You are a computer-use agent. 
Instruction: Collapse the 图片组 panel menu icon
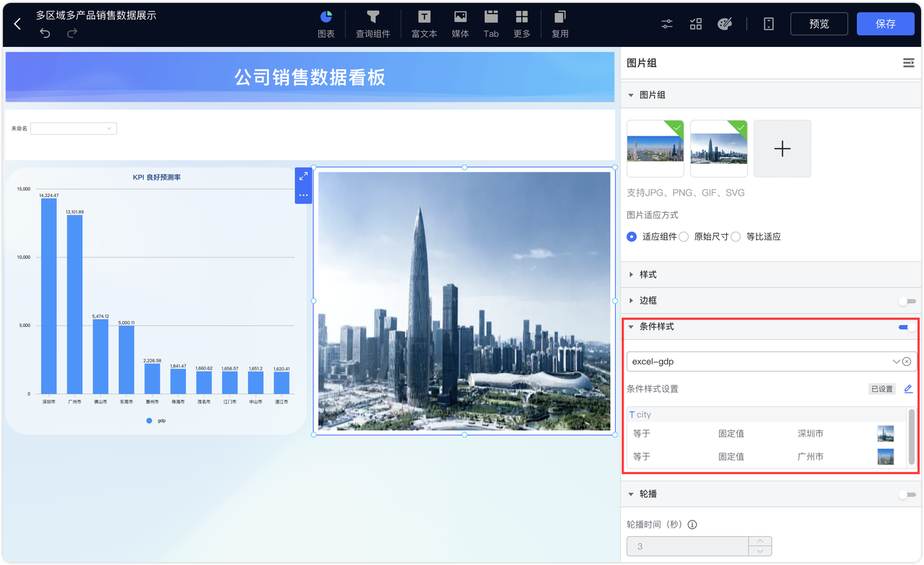909,63
